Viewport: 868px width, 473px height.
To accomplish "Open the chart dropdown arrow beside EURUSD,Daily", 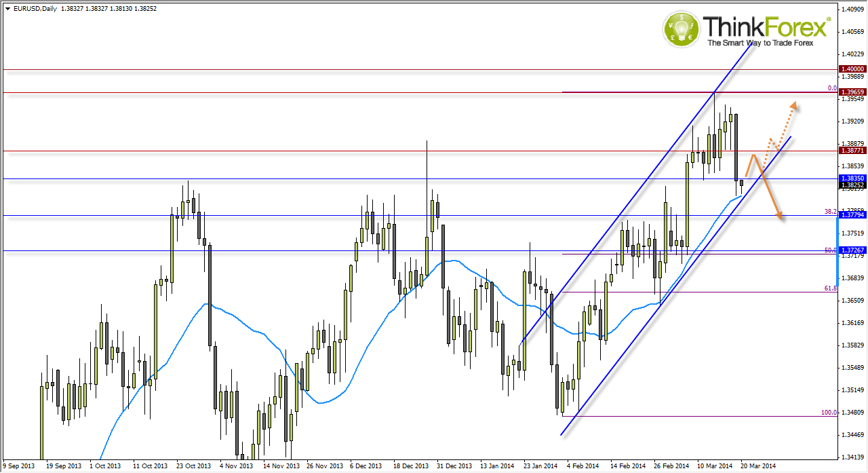I will 7,8.
